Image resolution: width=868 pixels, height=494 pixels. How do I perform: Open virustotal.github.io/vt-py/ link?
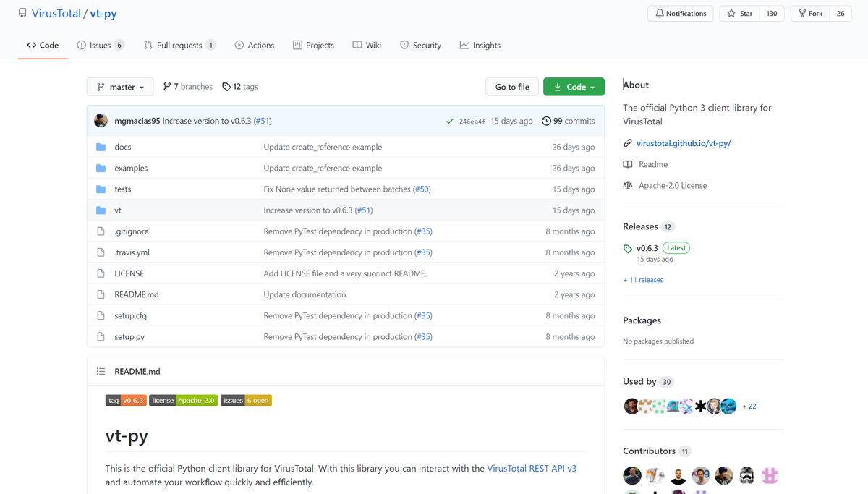point(684,143)
